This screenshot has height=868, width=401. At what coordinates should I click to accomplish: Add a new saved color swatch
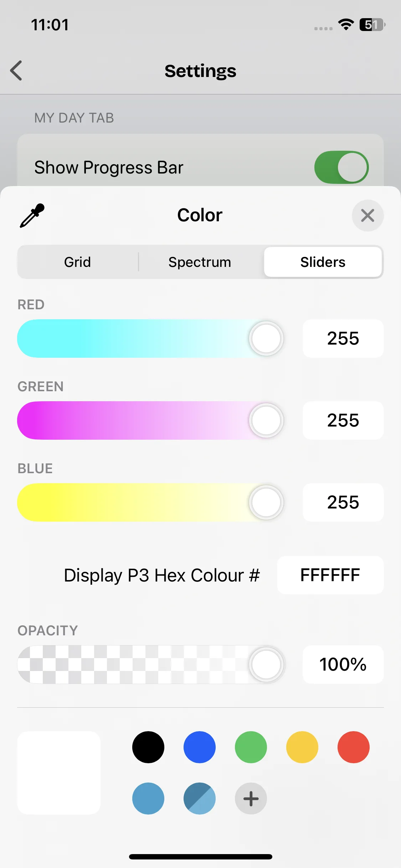tap(251, 799)
